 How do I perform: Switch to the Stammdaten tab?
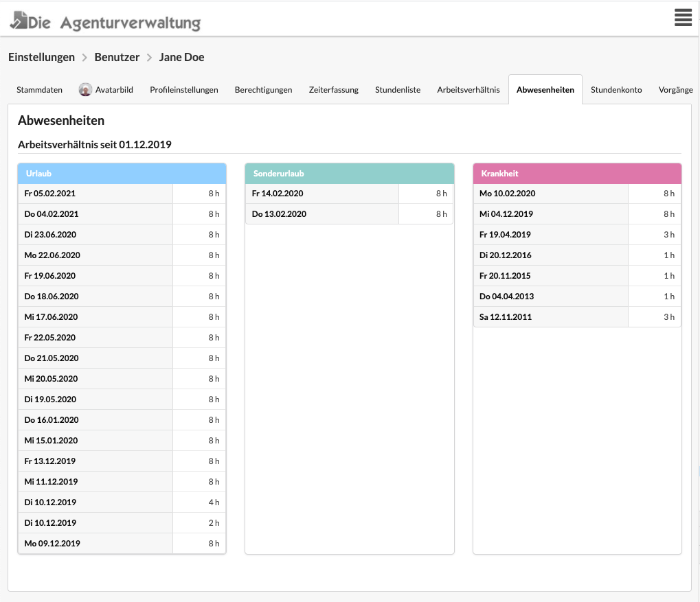(x=39, y=90)
